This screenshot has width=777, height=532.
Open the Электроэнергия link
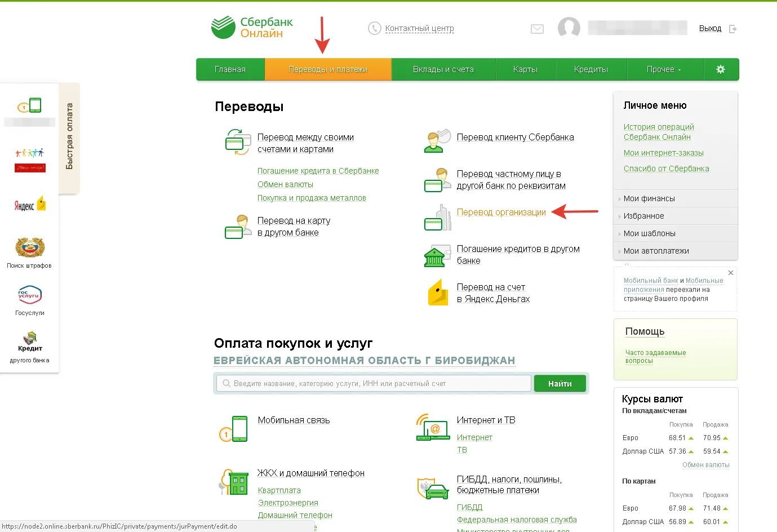point(288,503)
